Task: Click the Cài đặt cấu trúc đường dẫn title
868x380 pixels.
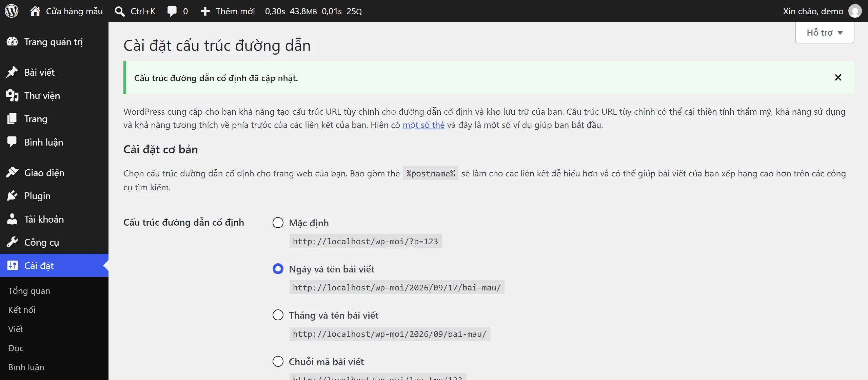Action: click(217, 45)
